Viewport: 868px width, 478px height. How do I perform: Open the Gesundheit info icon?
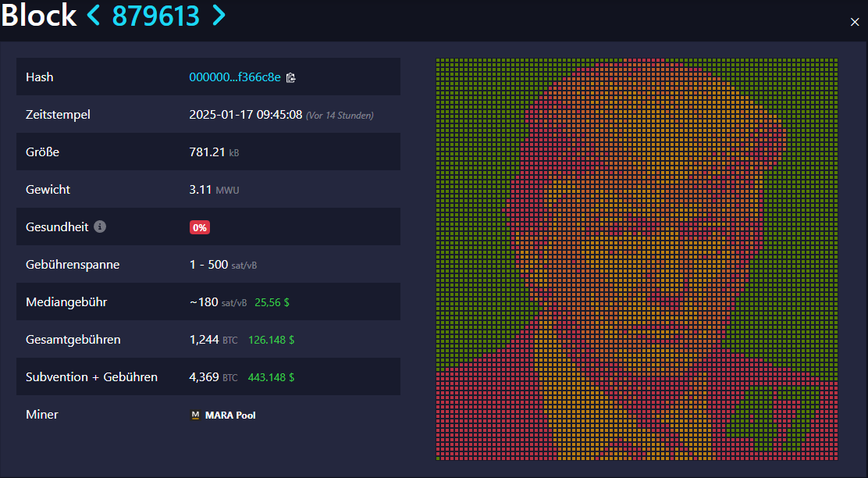point(100,227)
